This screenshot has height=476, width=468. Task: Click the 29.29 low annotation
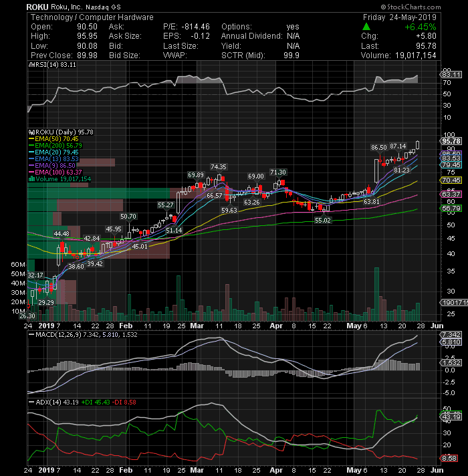46,302
